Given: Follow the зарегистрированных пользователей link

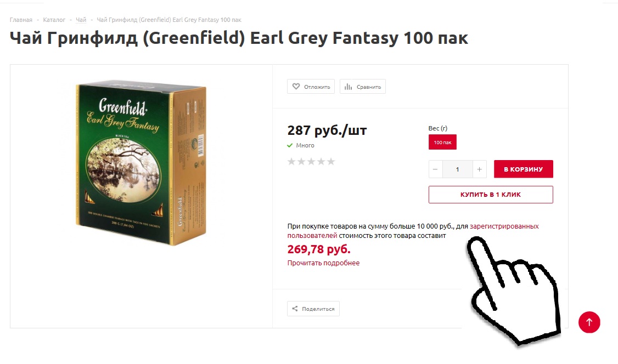Looking at the screenshot, I should coord(504,226).
